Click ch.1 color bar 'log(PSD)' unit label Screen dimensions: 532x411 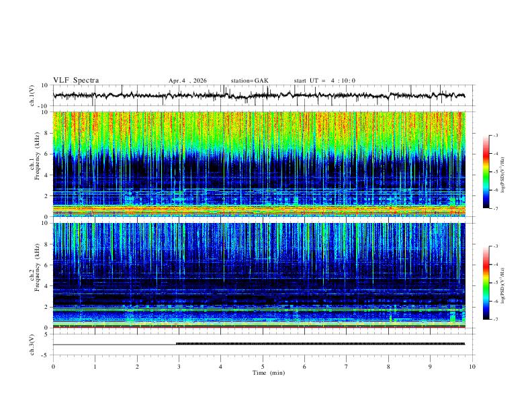[x=502, y=175]
